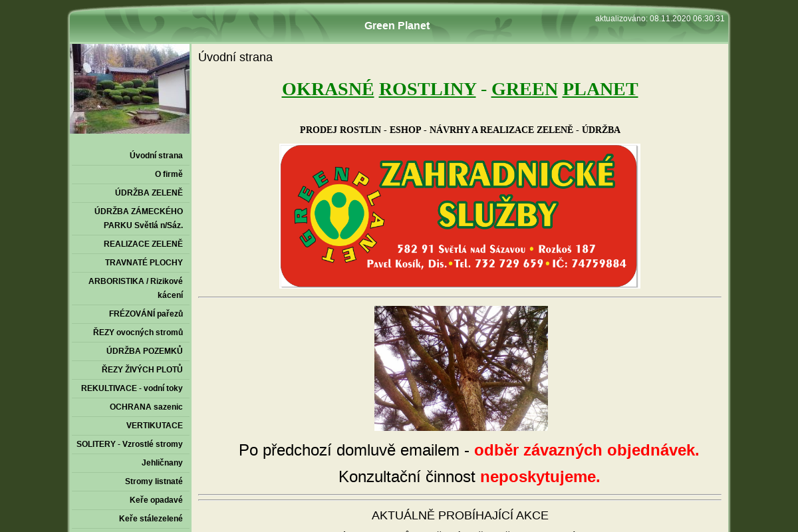Select ŘEZY ŽIVÝCH PLOTŮ
The height and width of the screenshot is (532, 798).
[x=142, y=369]
